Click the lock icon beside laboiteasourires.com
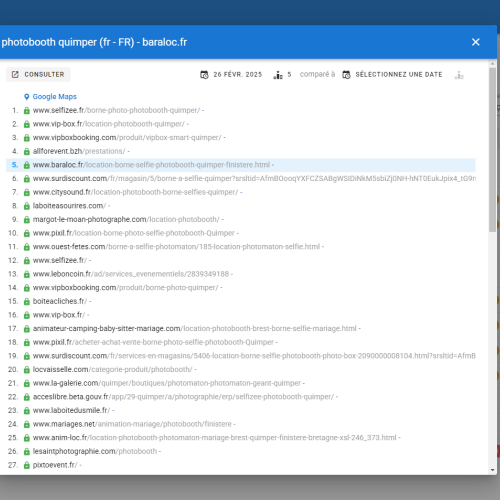 [x=27, y=206]
